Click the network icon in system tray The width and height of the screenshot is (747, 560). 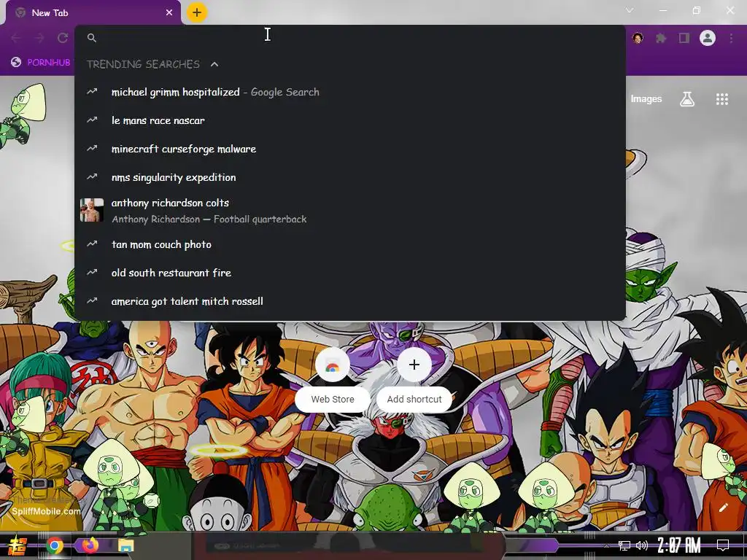624,545
